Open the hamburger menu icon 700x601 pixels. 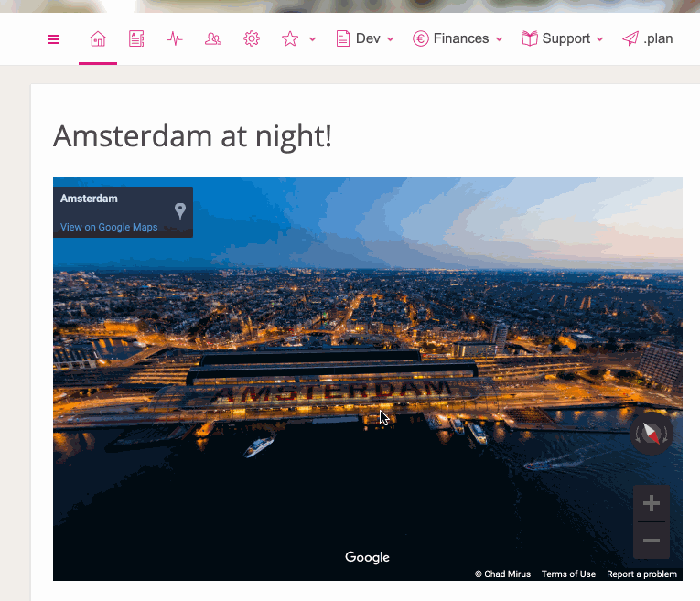(x=54, y=39)
